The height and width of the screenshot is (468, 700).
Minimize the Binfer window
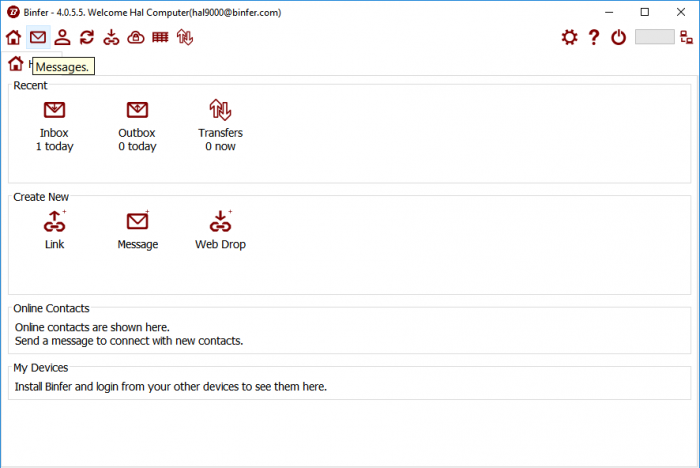pos(609,12)
